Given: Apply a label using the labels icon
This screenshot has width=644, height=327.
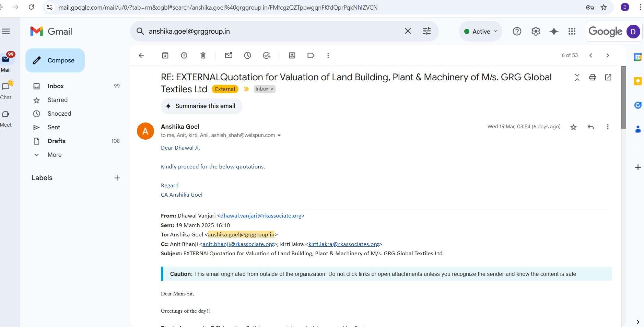Looking at the screenshot, I should pyautogui.click(x=311, y=55).
